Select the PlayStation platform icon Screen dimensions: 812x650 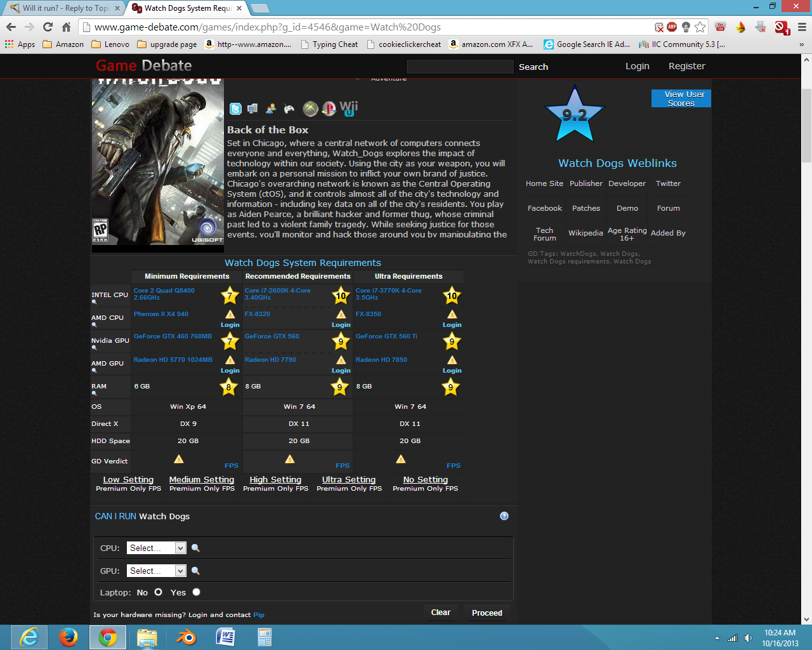click(x=329, y=109)
